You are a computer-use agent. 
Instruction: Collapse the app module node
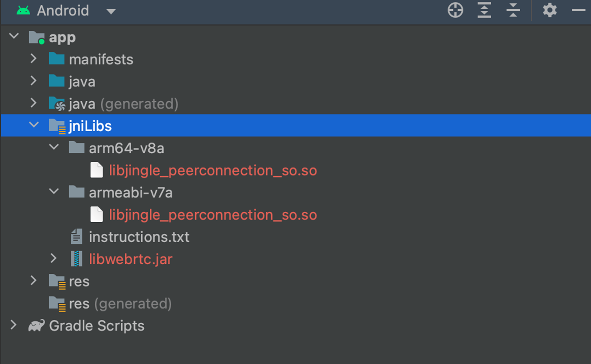(x=14, y=36)
